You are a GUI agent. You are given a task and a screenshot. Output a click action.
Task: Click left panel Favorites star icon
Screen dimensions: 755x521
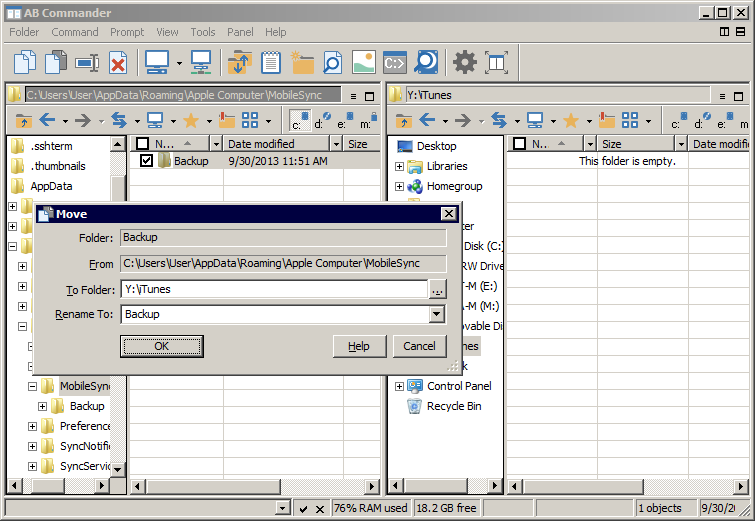click(191, 120)
